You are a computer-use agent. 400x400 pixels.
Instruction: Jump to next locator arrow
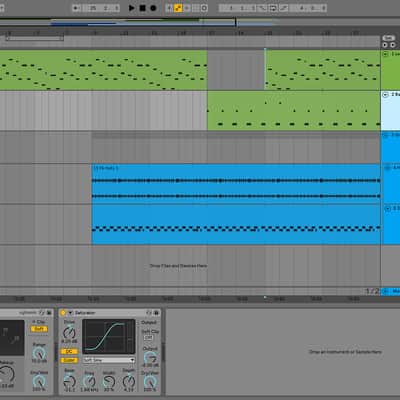tap(393, 45)
